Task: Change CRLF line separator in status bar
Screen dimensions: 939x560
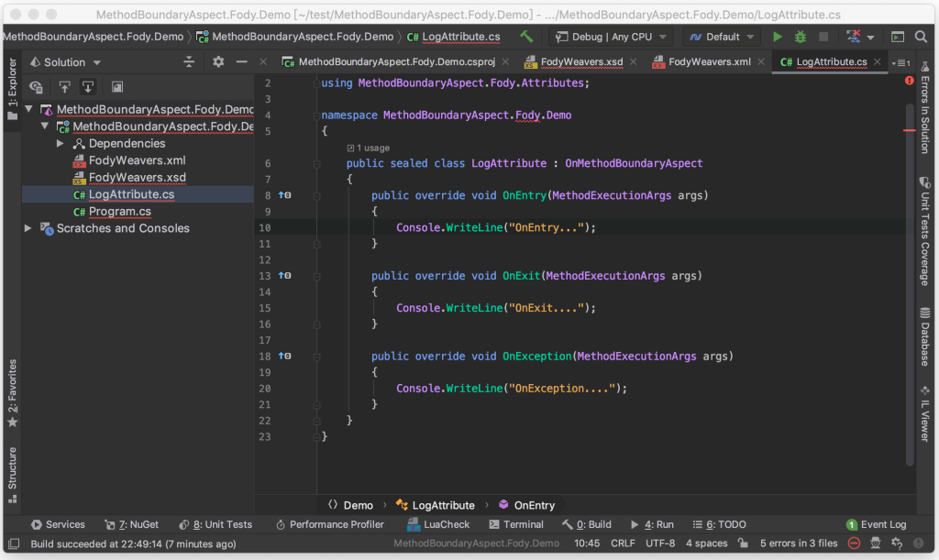Action: tap(623, 544)
